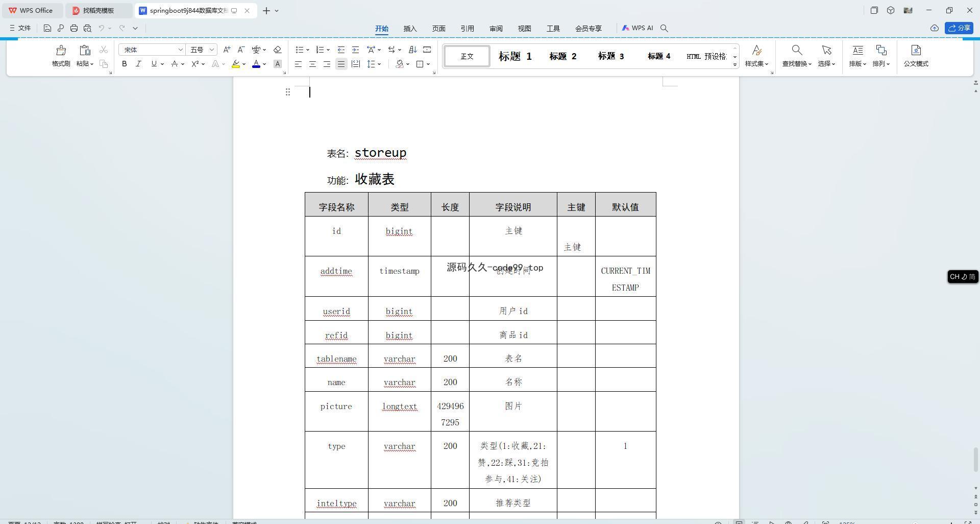The height and width of the screenshot is (524, 980).
Task: Expand the quick access toolbar customize chevron
Action: click(135, 28)
